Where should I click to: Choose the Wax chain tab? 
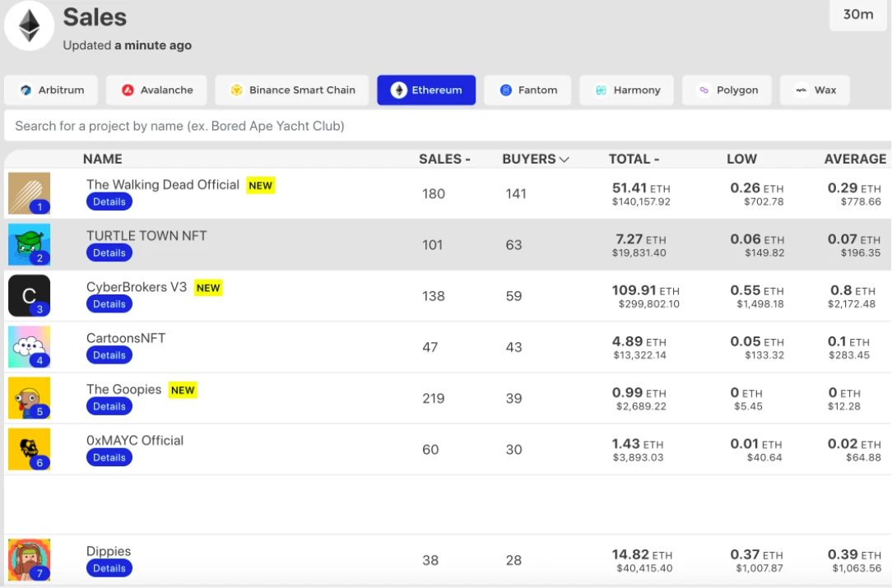click(x=815, y=90)
